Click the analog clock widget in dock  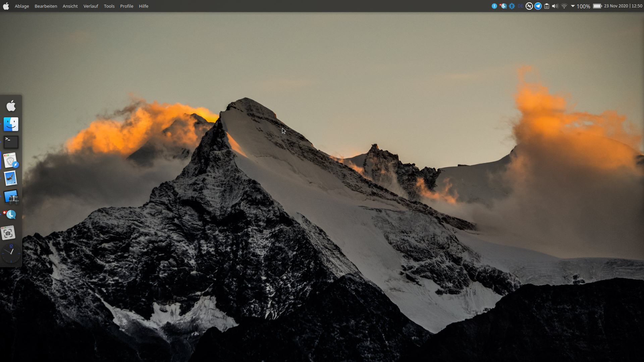tap(11, 253)
